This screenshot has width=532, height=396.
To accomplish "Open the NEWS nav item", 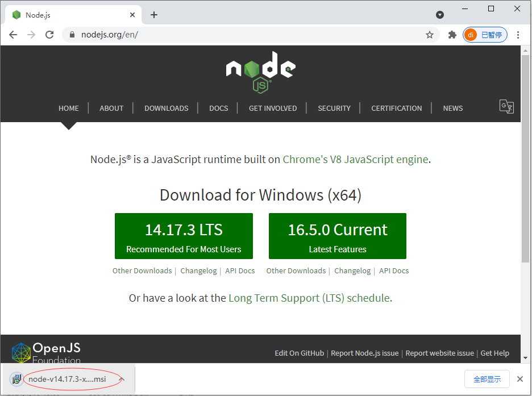I will [453, 108].
